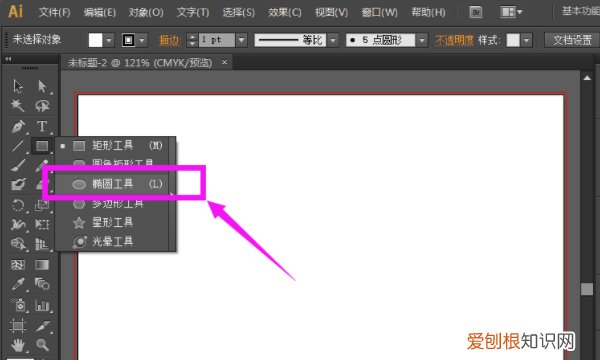The height and width of the screenshot is (360, 600).
Task: Select the Artboard tool
Action: (x=18, y=326)
